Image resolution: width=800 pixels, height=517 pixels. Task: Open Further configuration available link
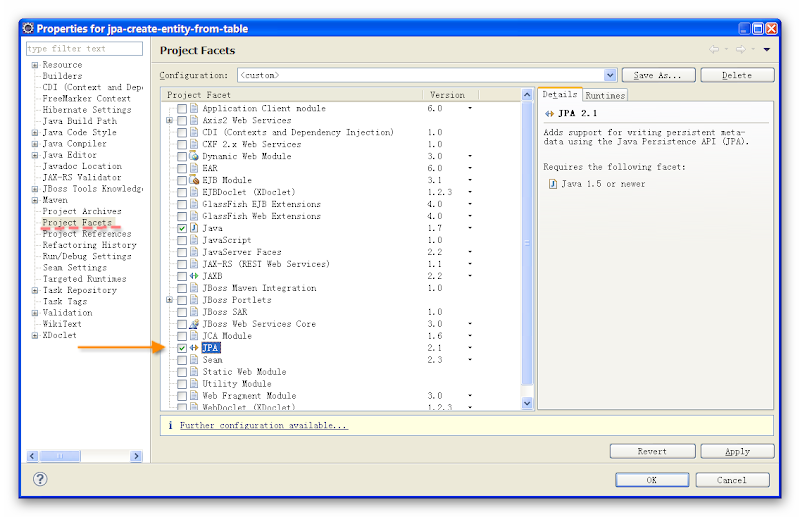264,425
